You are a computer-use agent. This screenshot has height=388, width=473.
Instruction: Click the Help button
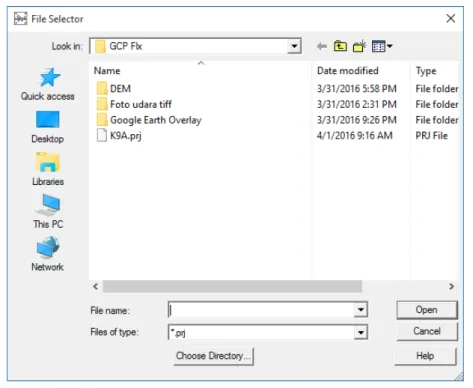coord(425,356)
